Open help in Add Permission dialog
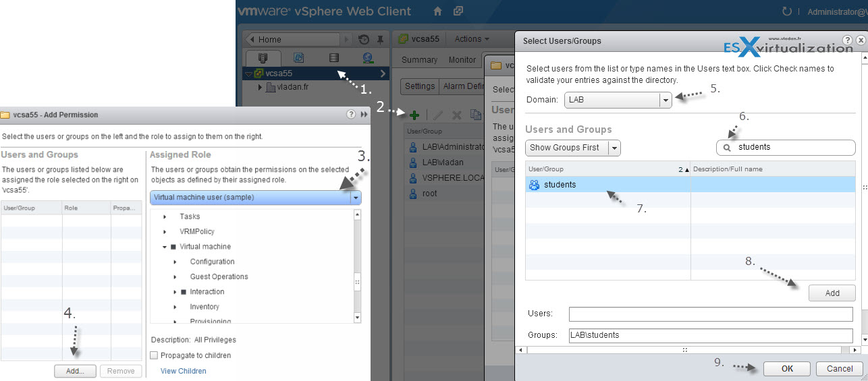 click(x=351, y=115)
